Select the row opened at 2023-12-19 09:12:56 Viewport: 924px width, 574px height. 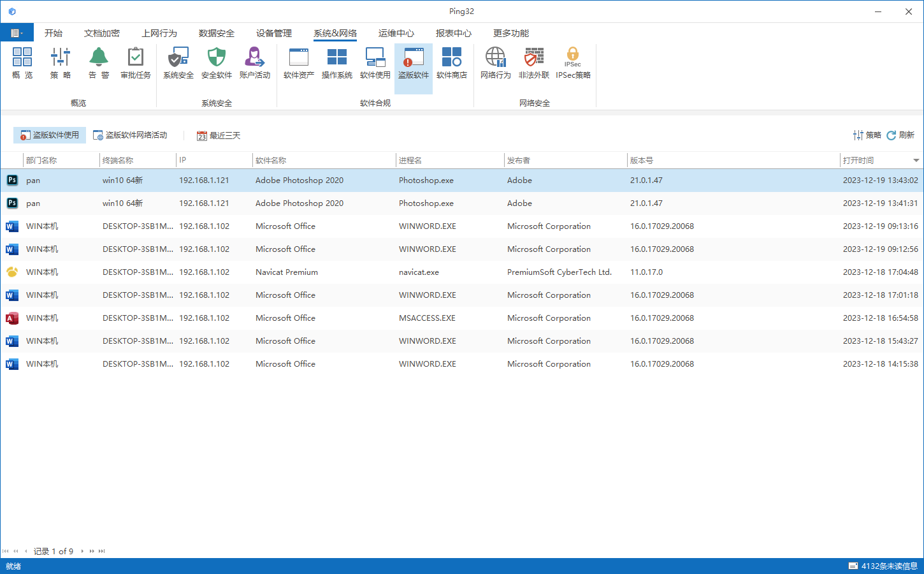click(462, 249)
